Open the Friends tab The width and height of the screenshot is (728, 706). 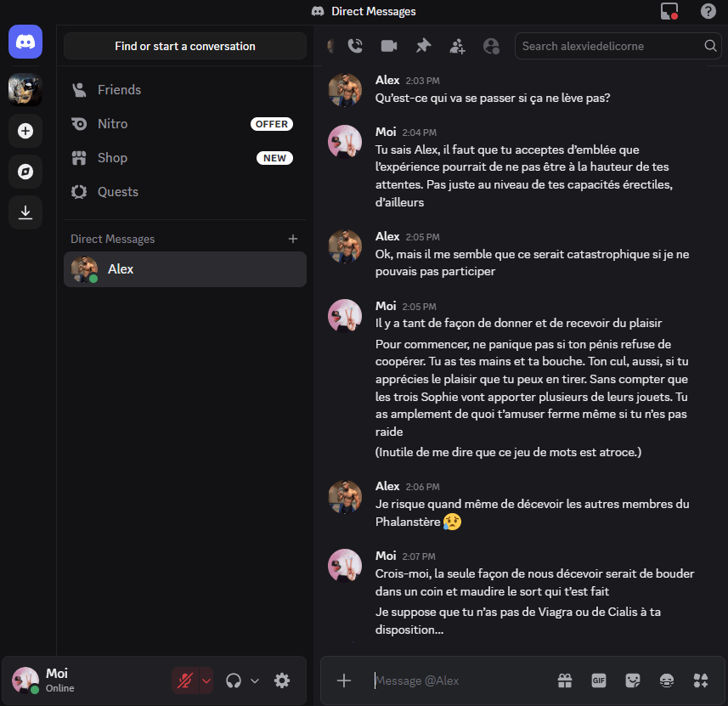point(119,90)
